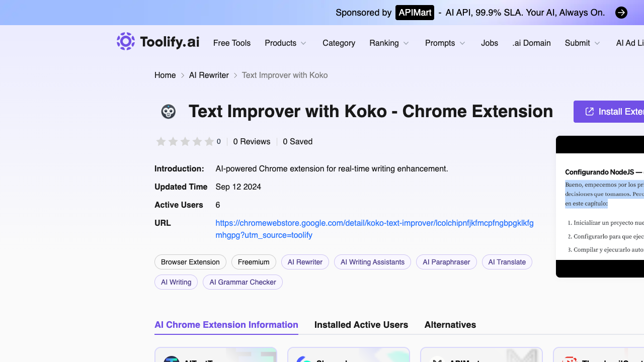Expand the Submit dropdown menu
The image size is (644, 362).
583,43
